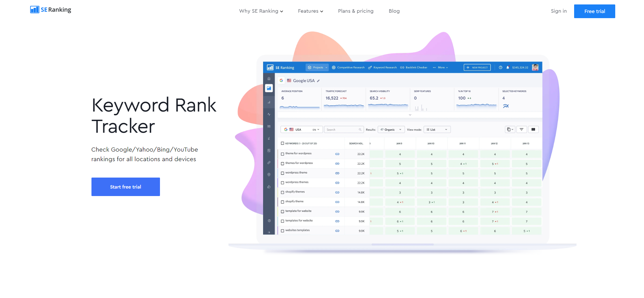Viewport: 644px width, 298px height.
Task: Open the page search sidebar icon
Action: pyautogui.click(x=269, y=151)
